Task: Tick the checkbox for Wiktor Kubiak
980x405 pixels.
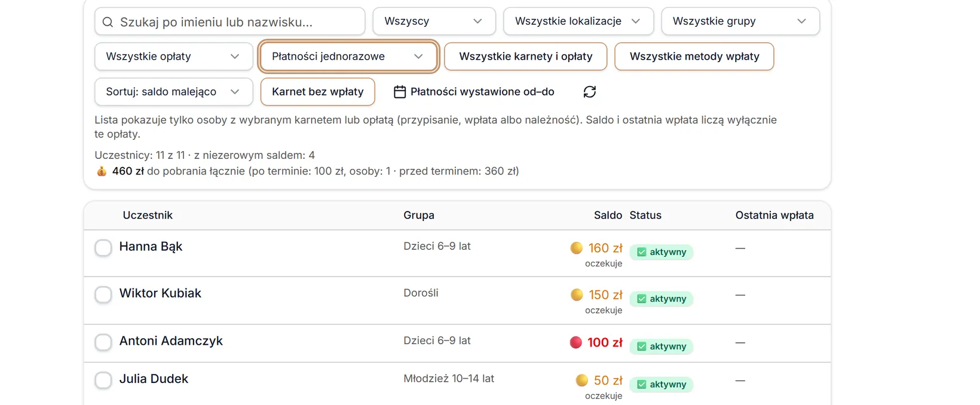Action: pos(103,294)
